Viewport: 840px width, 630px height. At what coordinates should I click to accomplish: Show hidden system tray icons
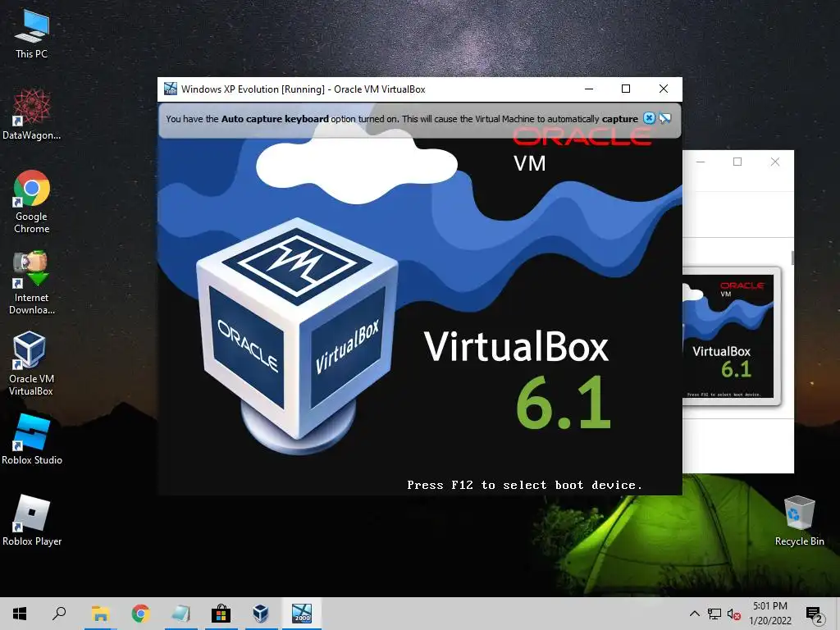pos(694,614)
